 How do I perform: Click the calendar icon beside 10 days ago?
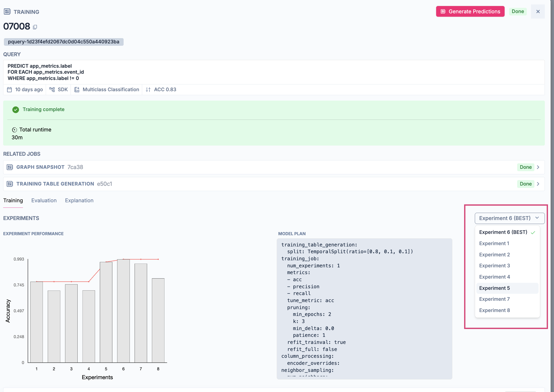point(9,90)
